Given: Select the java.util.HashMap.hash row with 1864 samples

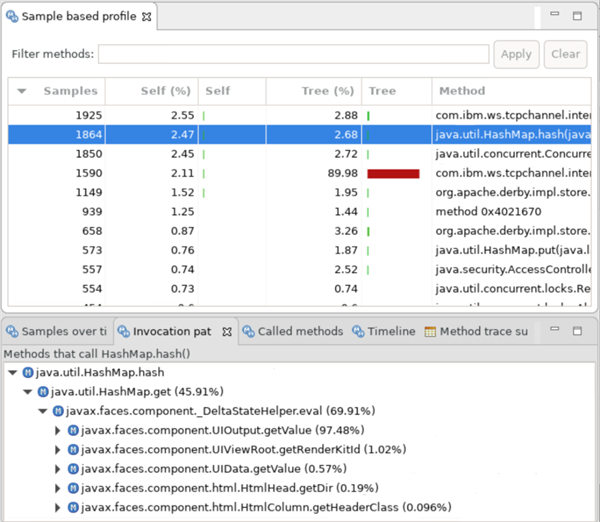Looking at the screenshot, I should (x=300, y=134).
